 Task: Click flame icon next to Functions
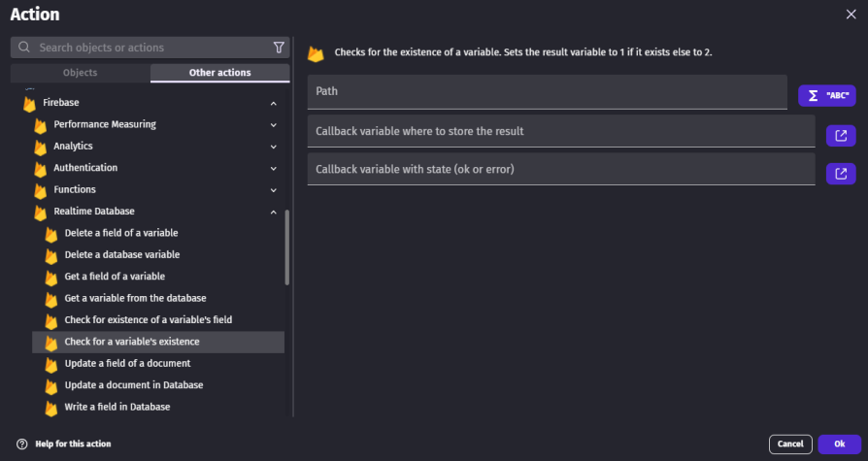(x=41, y=190)
